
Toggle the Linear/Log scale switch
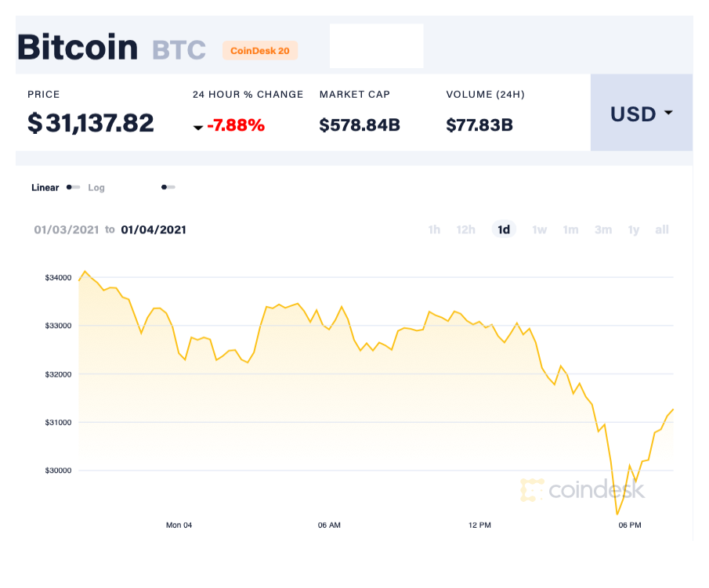point(73,187)
